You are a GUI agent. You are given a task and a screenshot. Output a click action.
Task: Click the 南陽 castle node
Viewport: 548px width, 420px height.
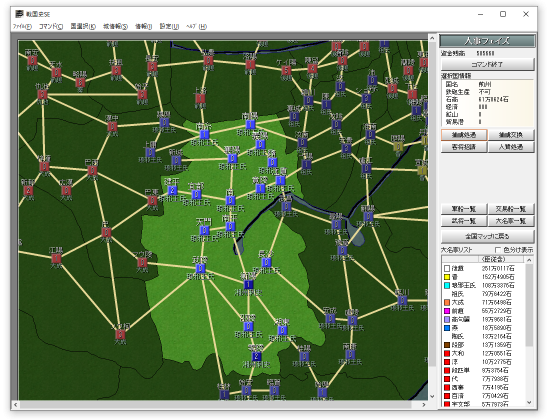(250, 124)
